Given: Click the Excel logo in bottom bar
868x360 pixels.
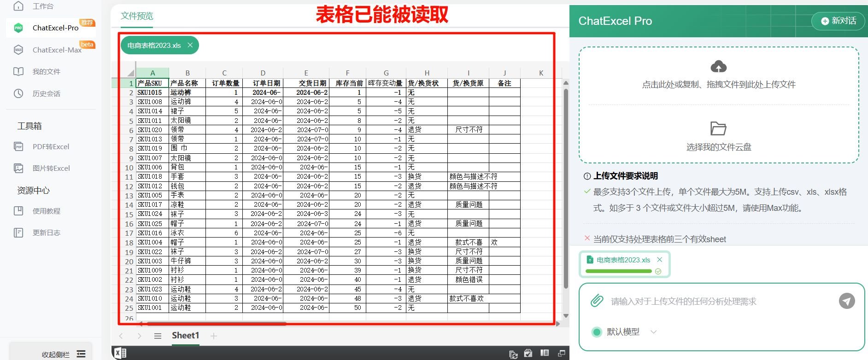Looking at the screenshot, I should (120, 353).
